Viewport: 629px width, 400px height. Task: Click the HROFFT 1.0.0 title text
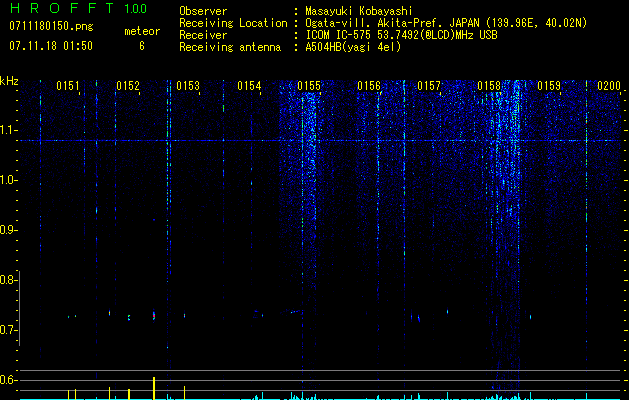(79, 8)
